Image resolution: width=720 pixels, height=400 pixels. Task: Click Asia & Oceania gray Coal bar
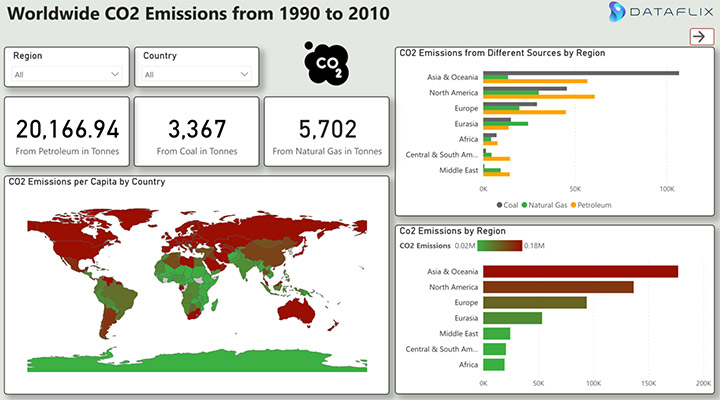click(580, 73)
